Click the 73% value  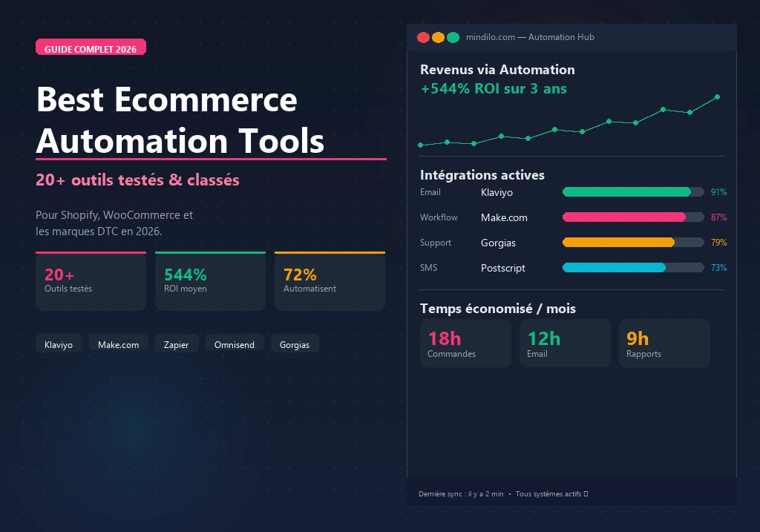718,267
